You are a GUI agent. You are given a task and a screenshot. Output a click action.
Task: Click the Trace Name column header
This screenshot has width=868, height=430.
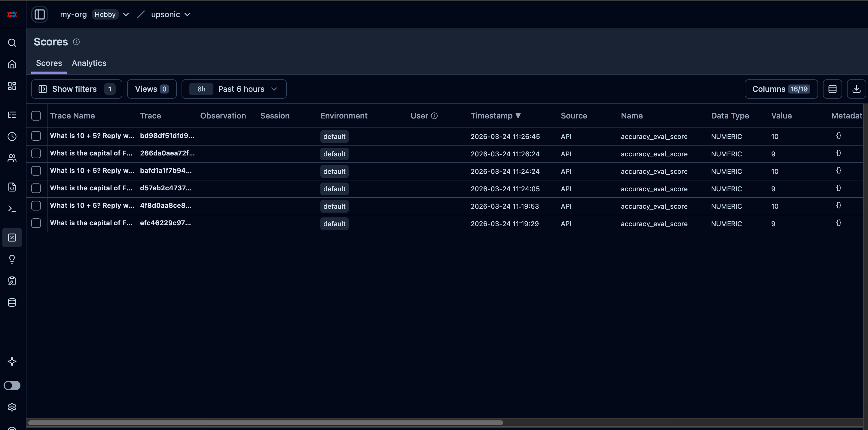[x=72, y=116]
